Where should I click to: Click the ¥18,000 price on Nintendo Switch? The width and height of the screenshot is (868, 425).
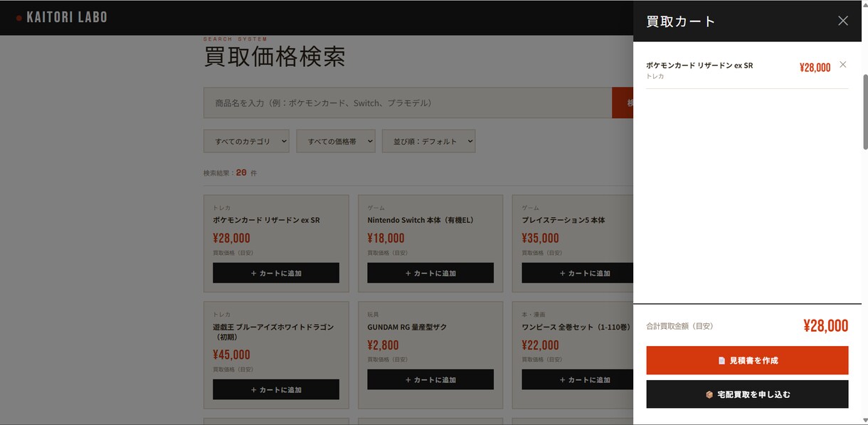click(x=386, y=238)
